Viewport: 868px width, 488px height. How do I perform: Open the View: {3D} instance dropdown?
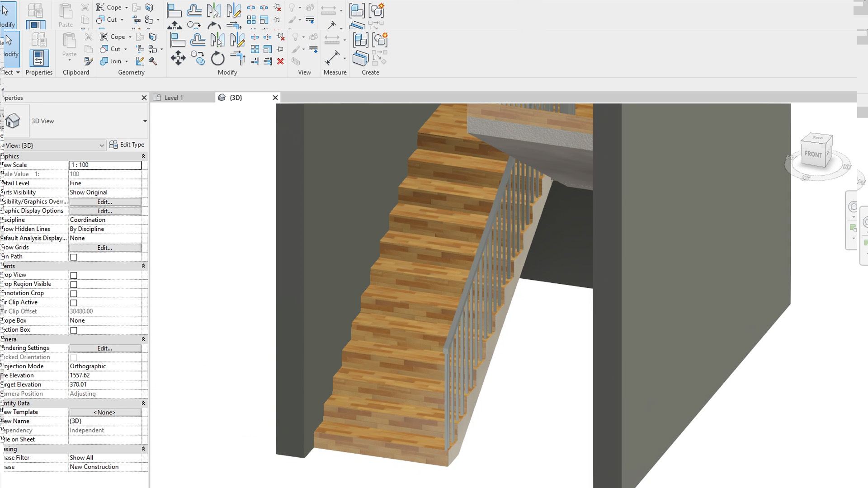click(x=55, y=145)
